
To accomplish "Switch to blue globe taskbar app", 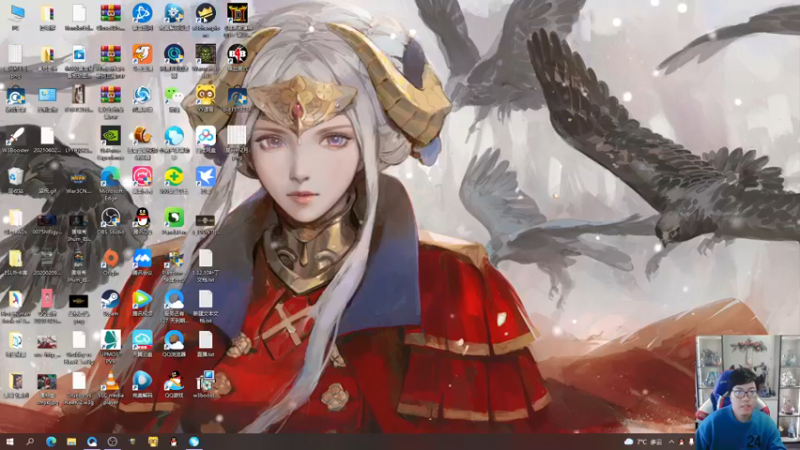I will 194,442.
